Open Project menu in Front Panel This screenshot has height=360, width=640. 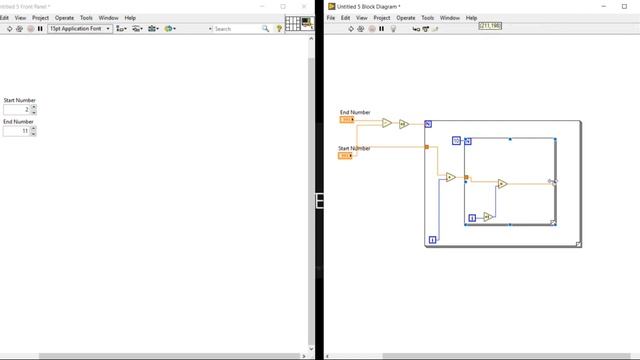coord(40,18)
